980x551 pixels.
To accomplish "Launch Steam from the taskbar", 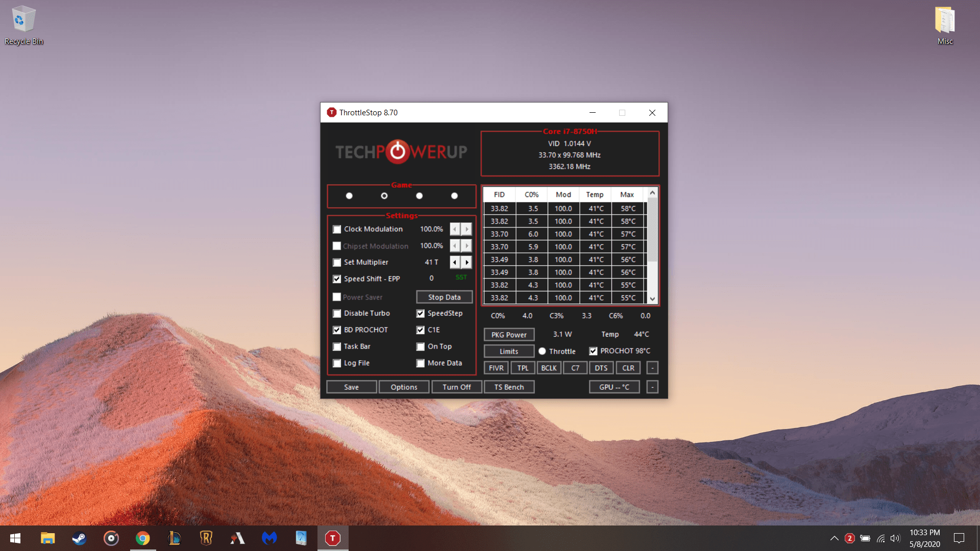I will (x=79, y=538).
